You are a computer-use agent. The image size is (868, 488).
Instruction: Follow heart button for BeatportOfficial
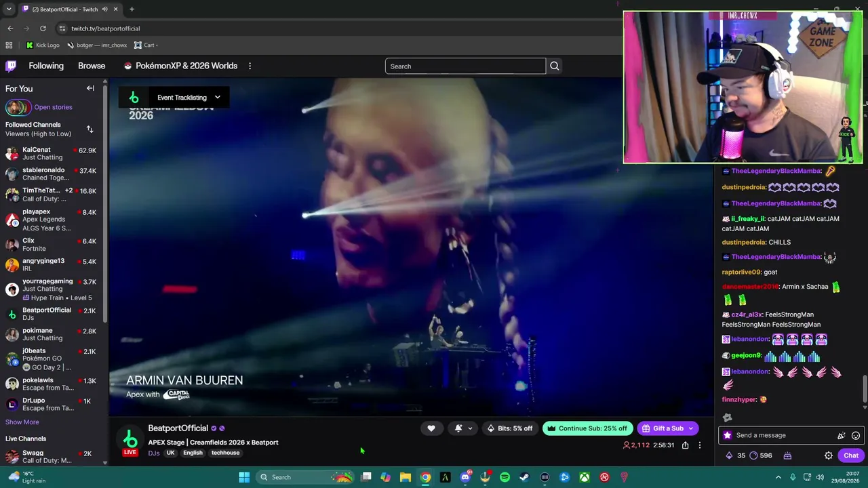tap(431, 428)
